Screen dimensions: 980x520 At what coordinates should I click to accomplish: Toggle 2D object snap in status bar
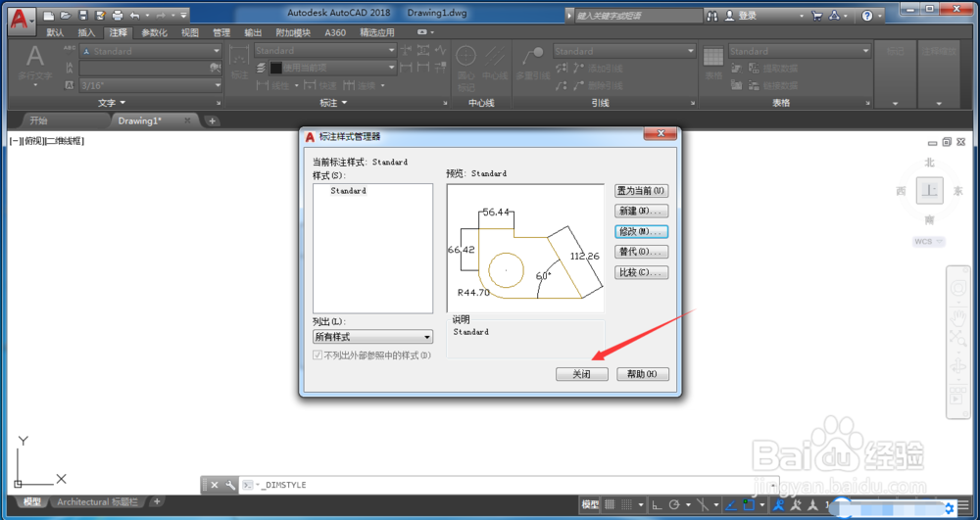(749, 505)
